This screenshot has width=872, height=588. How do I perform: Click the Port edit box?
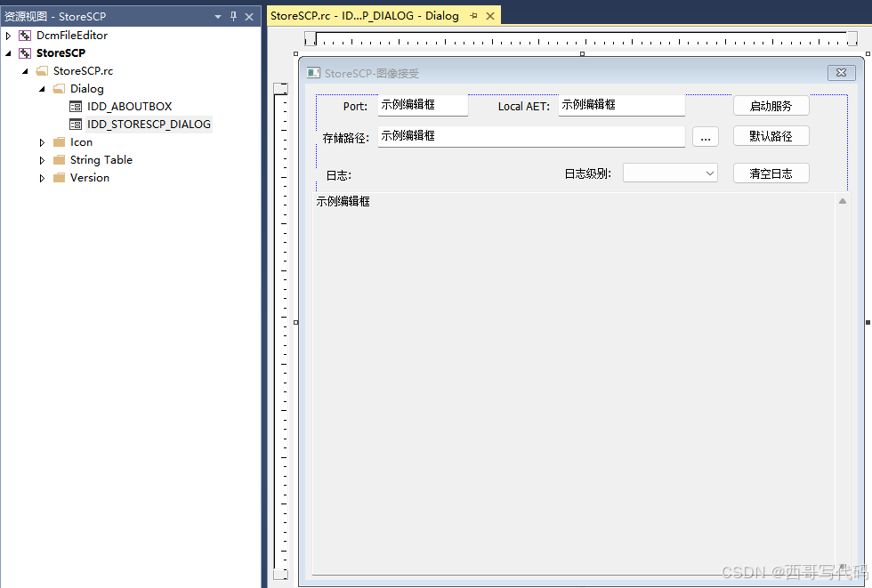[423, 105]
